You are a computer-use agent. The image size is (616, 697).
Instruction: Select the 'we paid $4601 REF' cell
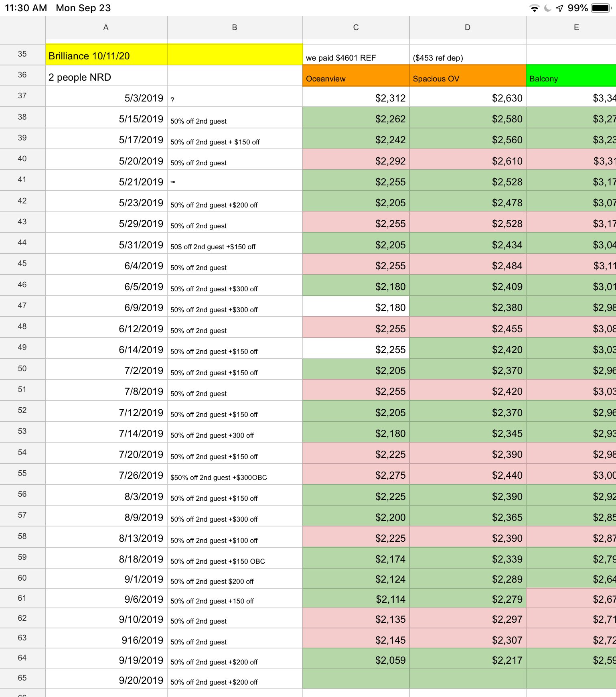(x=356, y=55)
